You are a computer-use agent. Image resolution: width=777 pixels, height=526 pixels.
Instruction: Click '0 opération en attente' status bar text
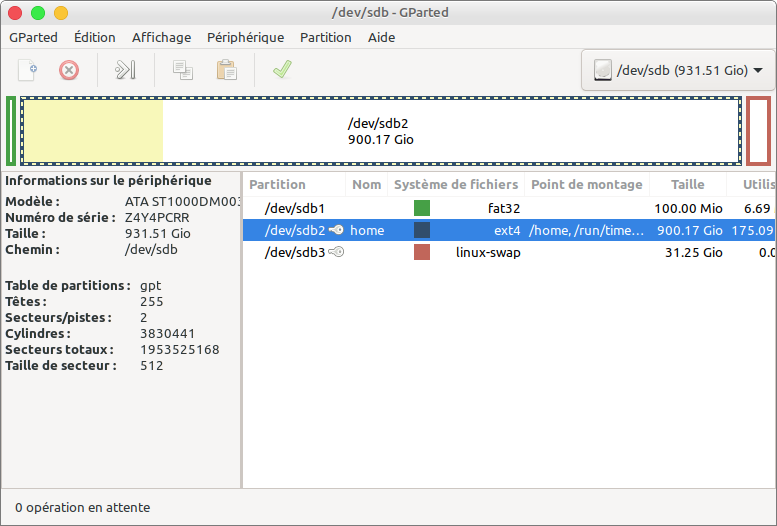pos(83,508)
